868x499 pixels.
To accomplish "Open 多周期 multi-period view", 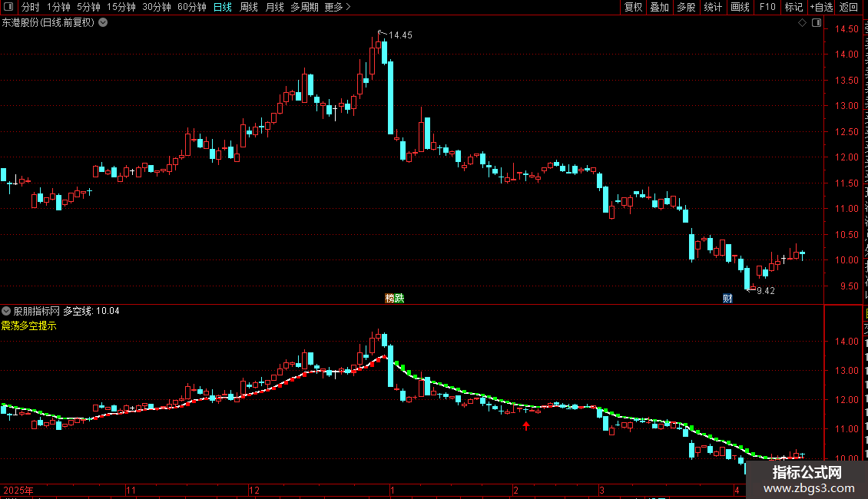I will [x=304, y=7].
